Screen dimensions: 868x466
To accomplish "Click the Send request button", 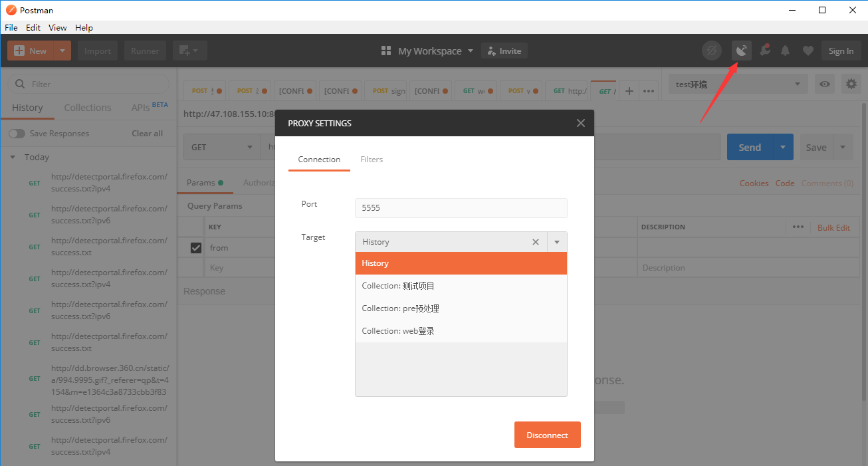I will pos(750,147).
